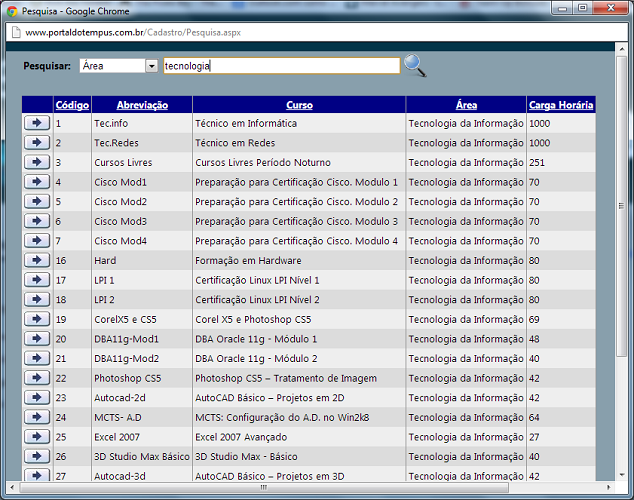Click the Pesquisar label
The width and height of the screenshot is (634, 500).
[x=47, y=65]
